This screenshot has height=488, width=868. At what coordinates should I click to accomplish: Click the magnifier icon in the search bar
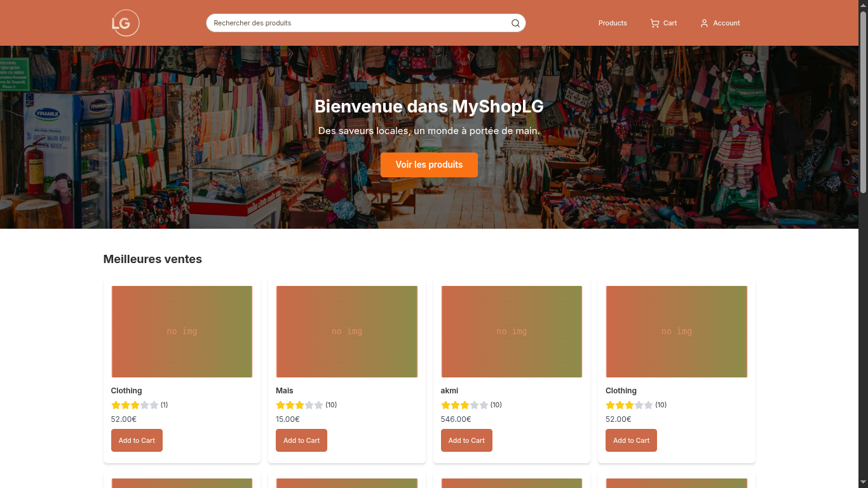(x=515, y=24)
